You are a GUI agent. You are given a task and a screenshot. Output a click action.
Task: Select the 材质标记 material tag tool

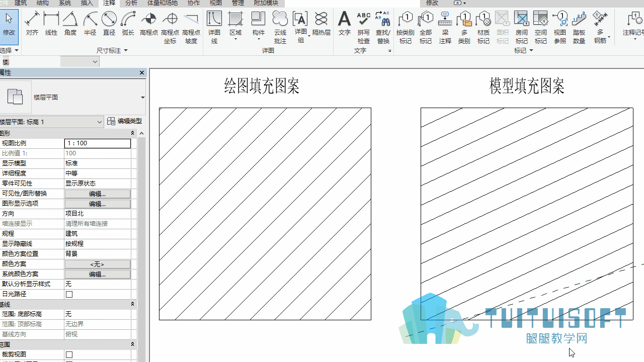tap(484, 27)
